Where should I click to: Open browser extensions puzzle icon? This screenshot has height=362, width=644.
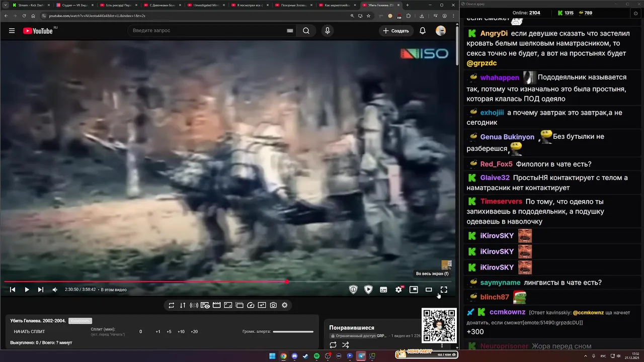(x=408, y=16)
